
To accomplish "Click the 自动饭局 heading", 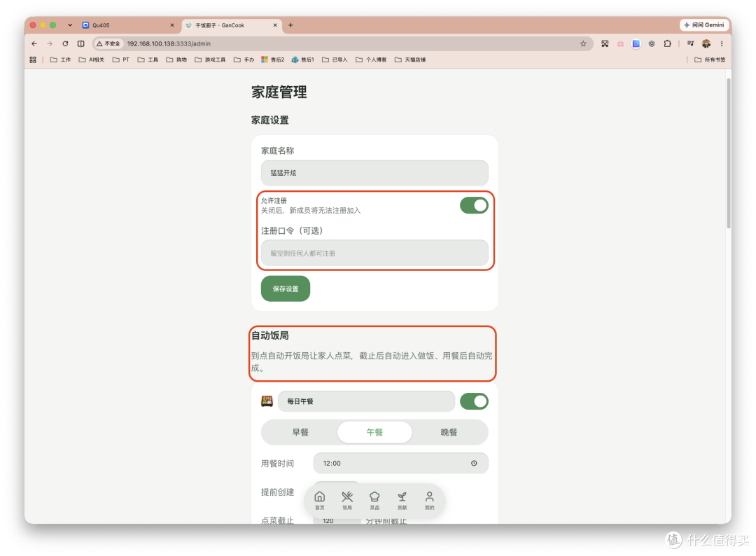I will tap(269, 335).
